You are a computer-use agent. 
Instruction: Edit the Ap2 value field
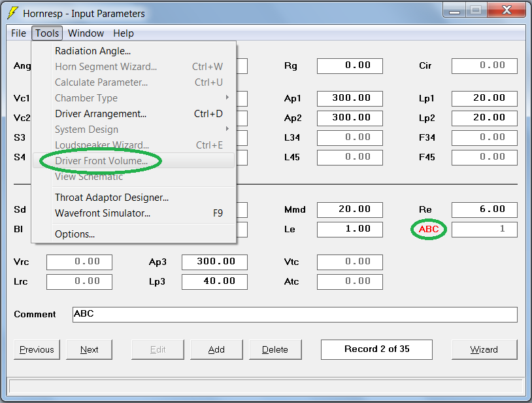350,118
